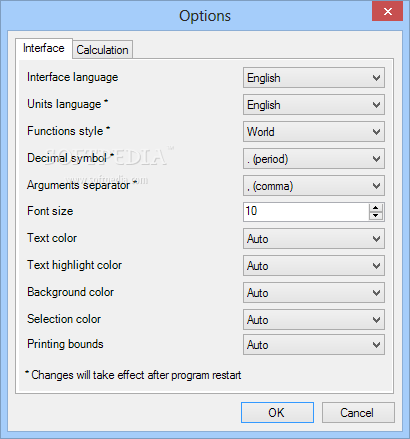410x439 pixels.
Task: Click into the Font size field
Action: click(x=306, y=212)
